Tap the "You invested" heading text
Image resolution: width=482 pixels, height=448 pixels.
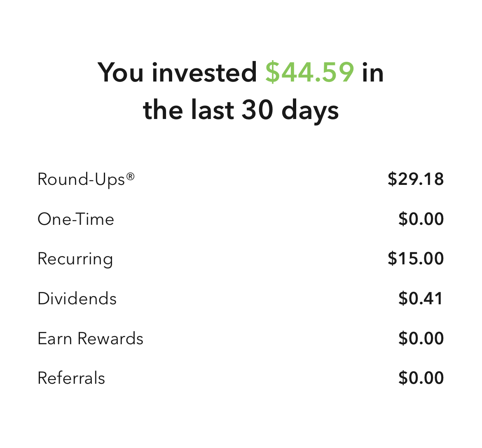click(177, 72)
